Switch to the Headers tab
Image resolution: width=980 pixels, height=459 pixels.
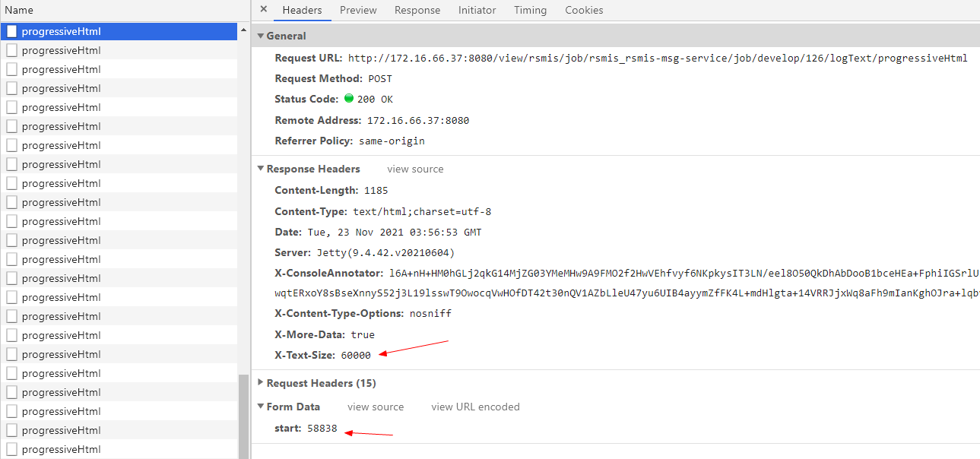pyautogui.click(x=302, y=10)
